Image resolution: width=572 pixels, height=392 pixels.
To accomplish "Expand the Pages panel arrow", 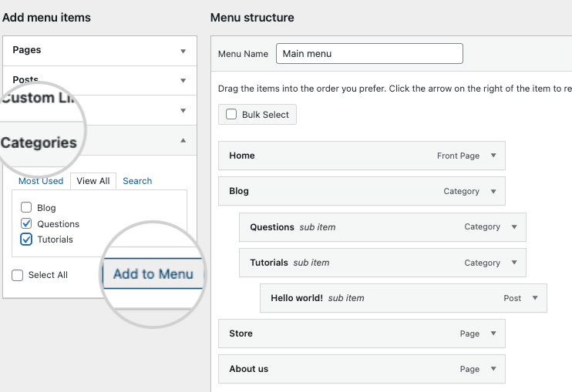I will click(x=183, y=52).
